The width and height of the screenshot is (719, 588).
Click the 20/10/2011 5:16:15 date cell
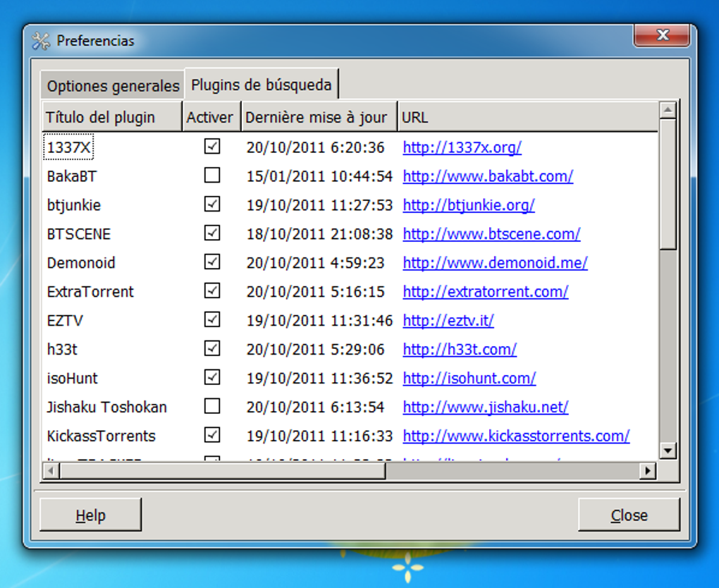(x=316, y=292)
